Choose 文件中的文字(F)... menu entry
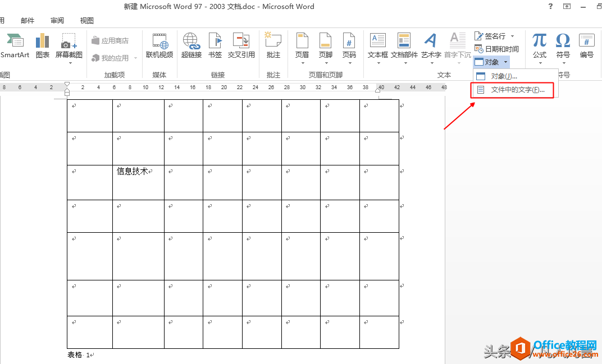This screenshot has width=602, height=364. point(513,90)
